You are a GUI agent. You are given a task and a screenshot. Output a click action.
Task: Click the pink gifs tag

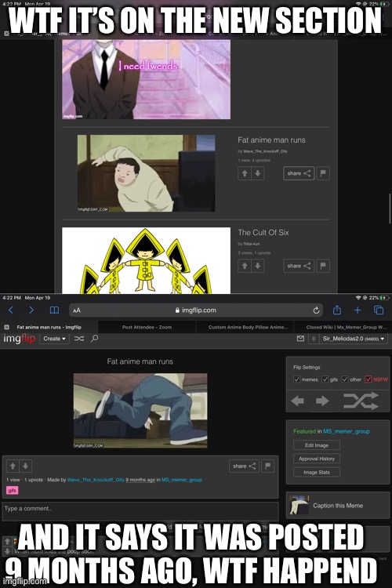[12, 490]
